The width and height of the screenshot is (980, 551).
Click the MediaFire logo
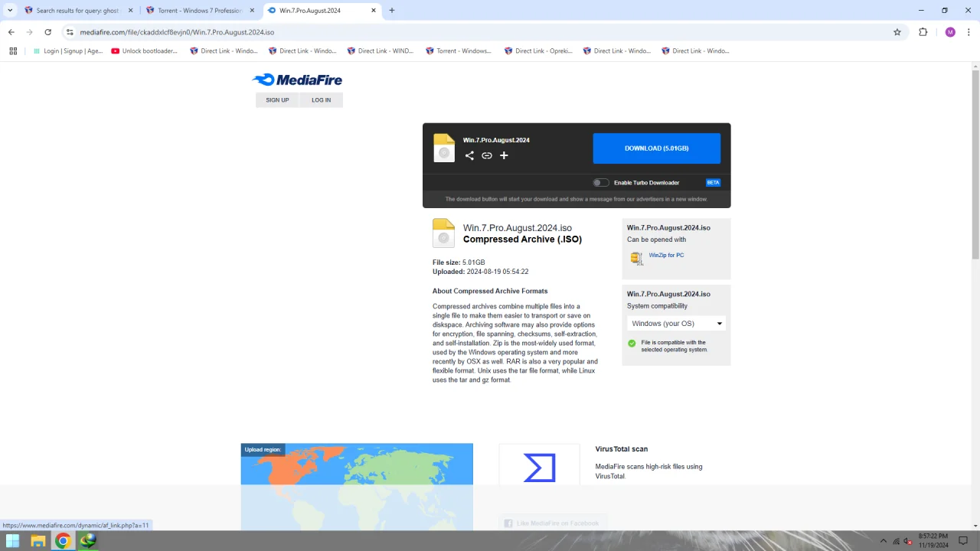[x=297, y=80]
